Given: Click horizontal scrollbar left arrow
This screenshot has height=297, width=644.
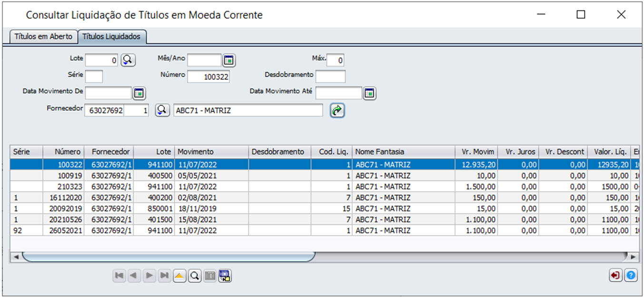Looking at the screenshot, I should [16, 257].
